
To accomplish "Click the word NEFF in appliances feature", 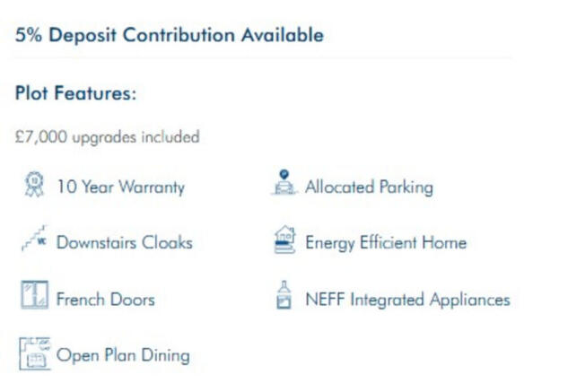I will point(325,300).
